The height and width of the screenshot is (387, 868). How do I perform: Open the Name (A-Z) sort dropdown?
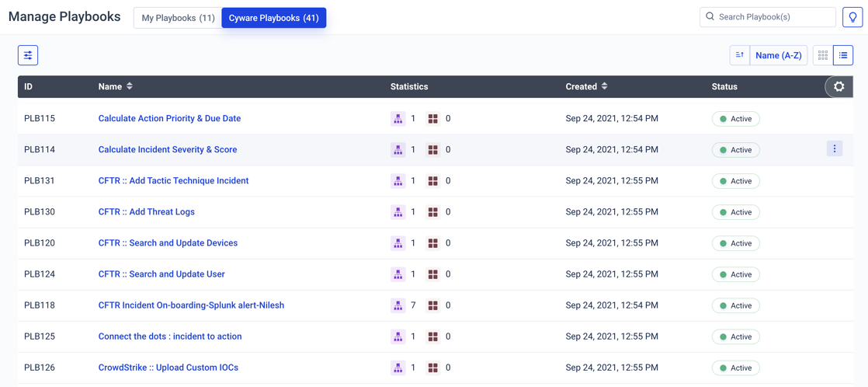point(778,55)
